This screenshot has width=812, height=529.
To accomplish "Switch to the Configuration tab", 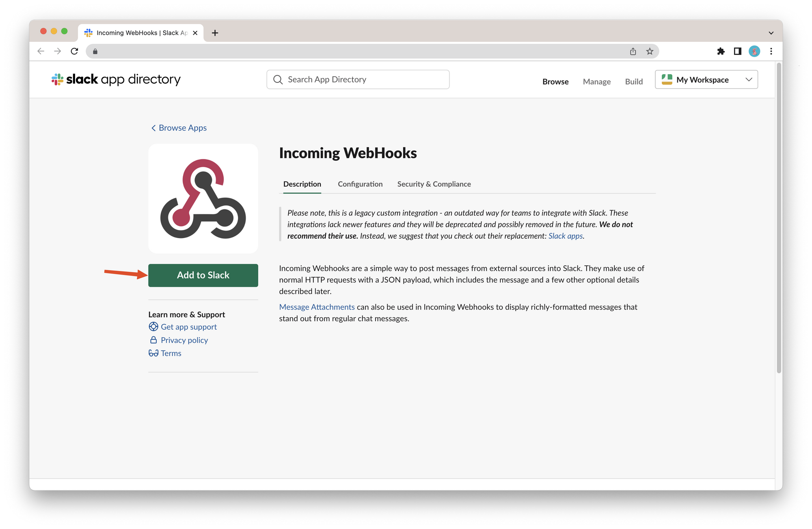I will point(360,184).
